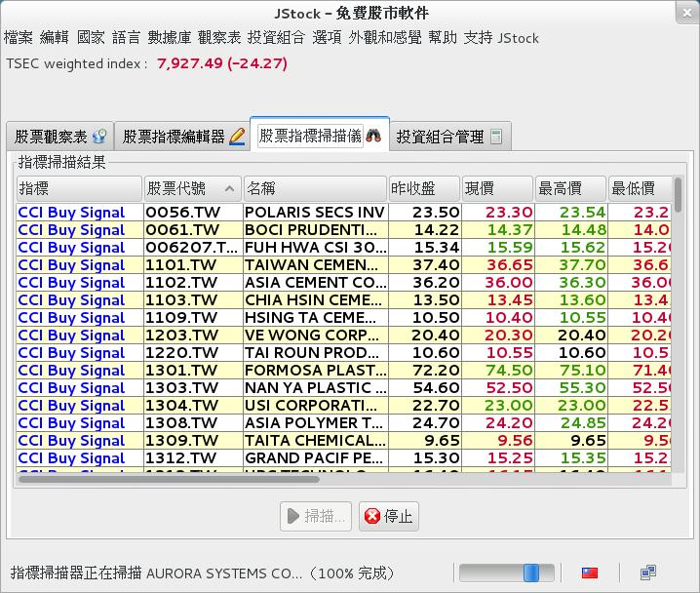
Task: Close the JStock window
Action: coord(686,13)
